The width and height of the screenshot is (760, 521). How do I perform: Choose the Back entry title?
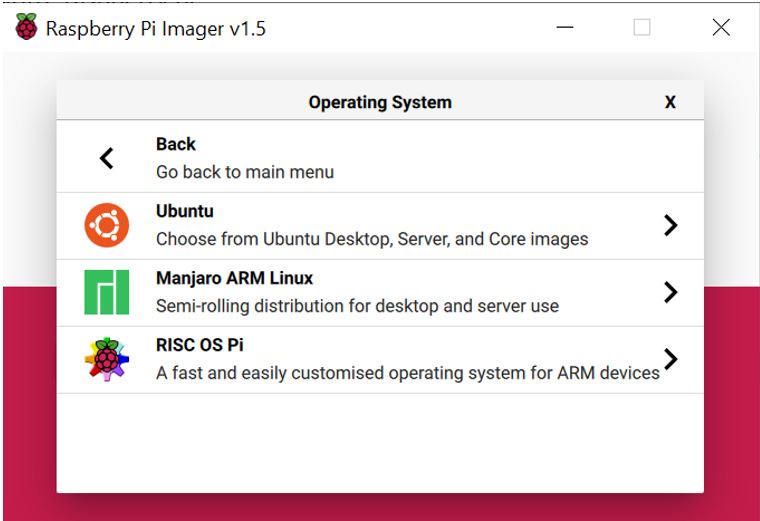click(176, 144)
